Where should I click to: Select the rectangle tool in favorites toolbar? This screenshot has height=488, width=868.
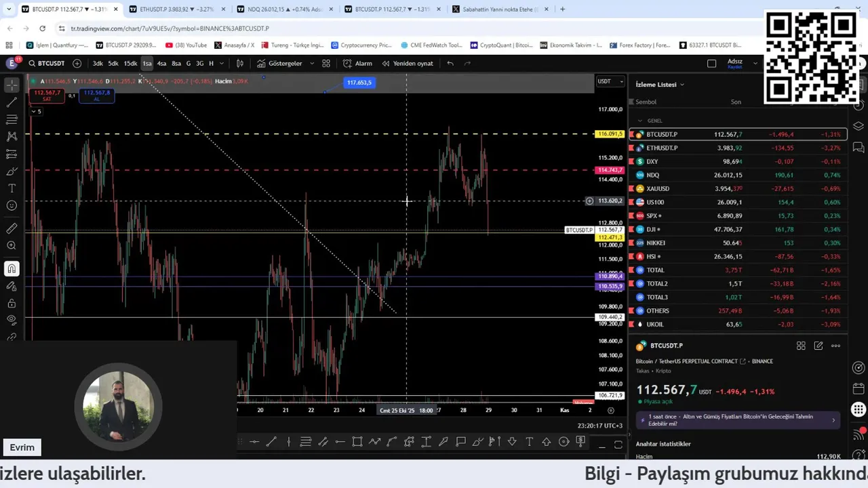coord(357,442)
